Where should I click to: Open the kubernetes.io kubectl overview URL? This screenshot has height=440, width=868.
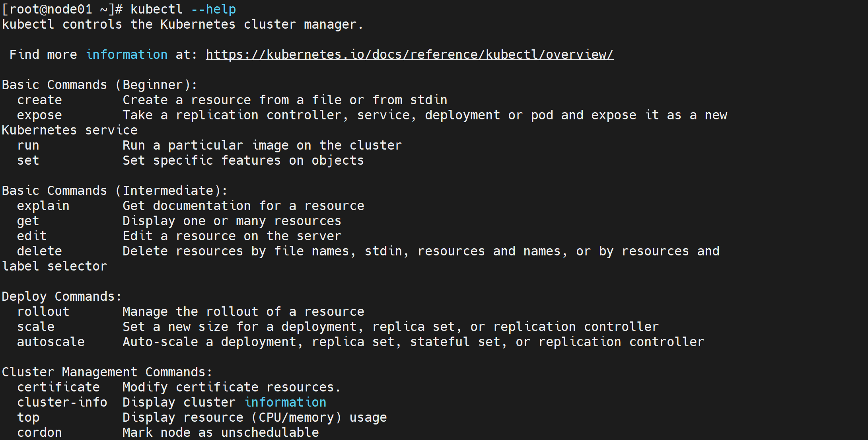[x=409, y=55]
